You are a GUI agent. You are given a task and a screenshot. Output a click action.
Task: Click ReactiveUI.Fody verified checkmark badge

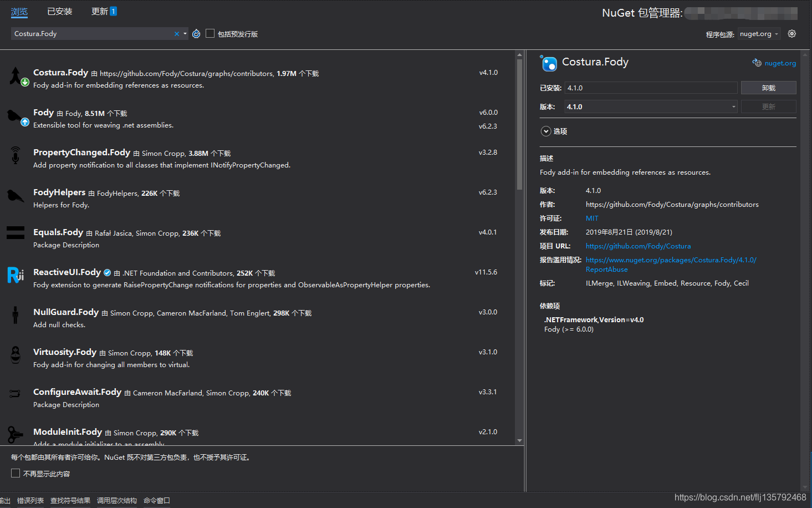[x=107, y=272]
